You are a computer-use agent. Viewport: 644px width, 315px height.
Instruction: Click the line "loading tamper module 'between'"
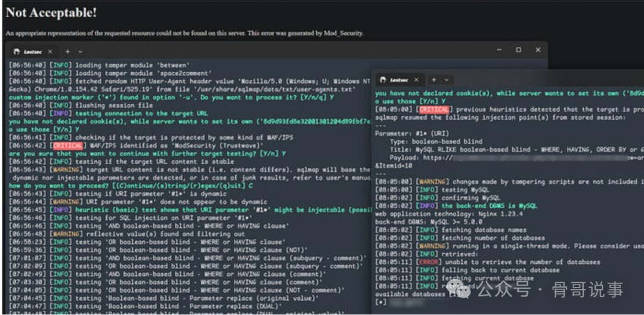[132, 66]
